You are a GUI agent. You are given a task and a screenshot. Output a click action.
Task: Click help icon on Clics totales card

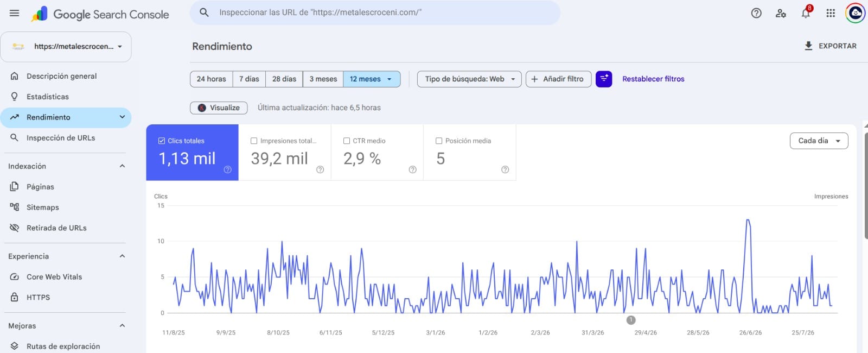point(228,169)
